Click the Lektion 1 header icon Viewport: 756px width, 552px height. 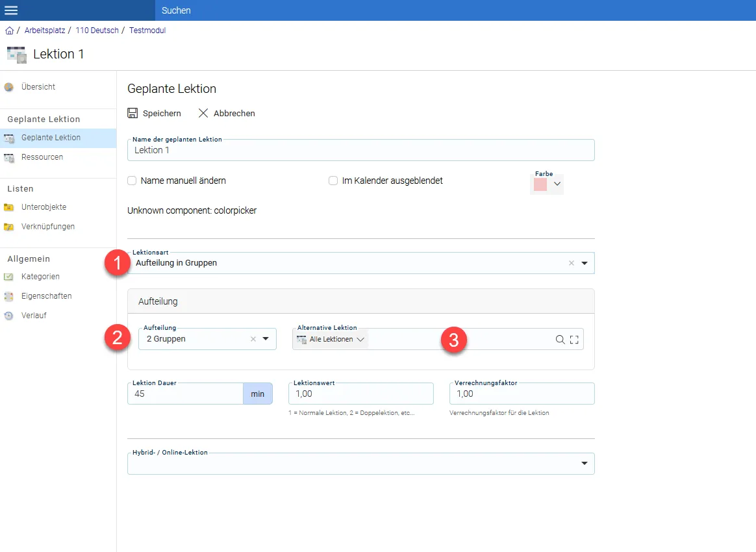[x=17, y=55]
